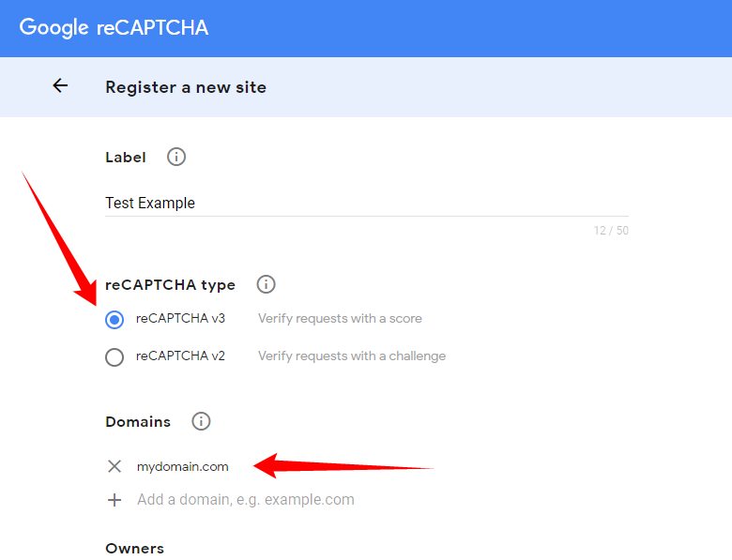Click the reCAPTCHA v2 option label
This screenshot has height=560, width=732.
[180, 356]
